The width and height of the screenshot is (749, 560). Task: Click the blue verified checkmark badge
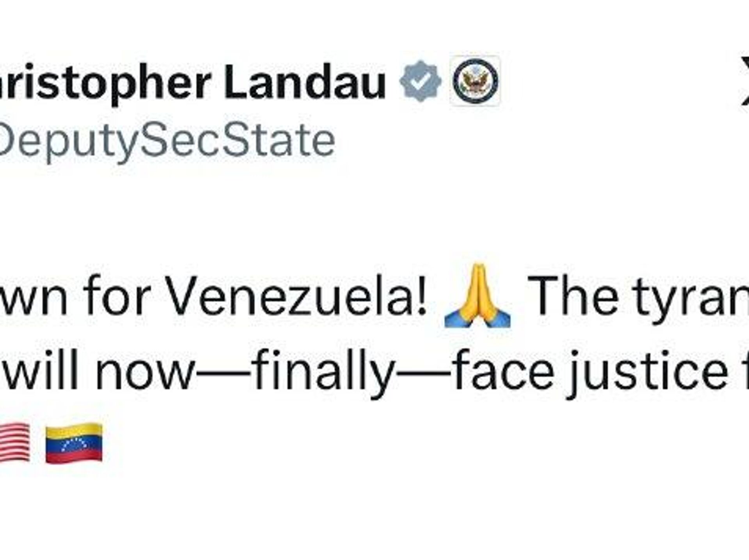click(x=421, y=81)
